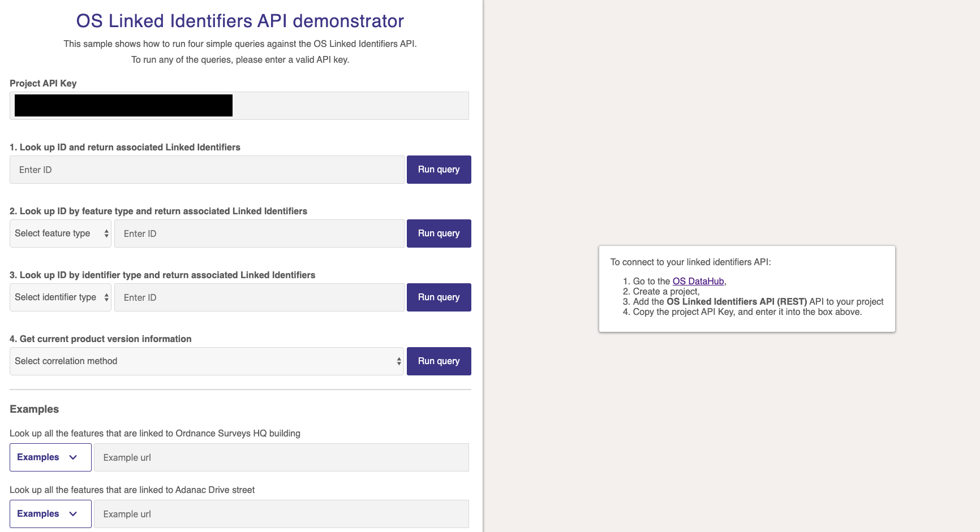980x532 pixels.
Task: Open the Select correlation method dropdown
Action: tap(207, 361)
